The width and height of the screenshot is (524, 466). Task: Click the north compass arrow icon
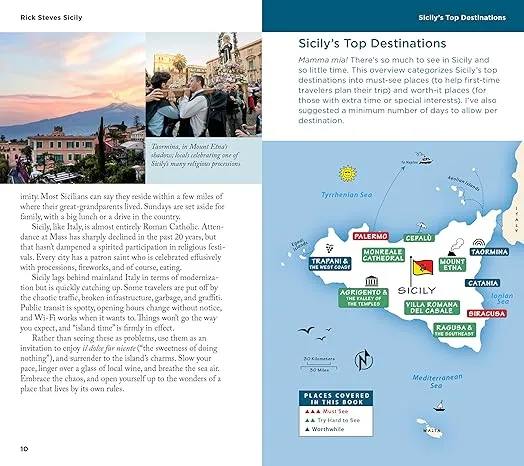point(364,360)
